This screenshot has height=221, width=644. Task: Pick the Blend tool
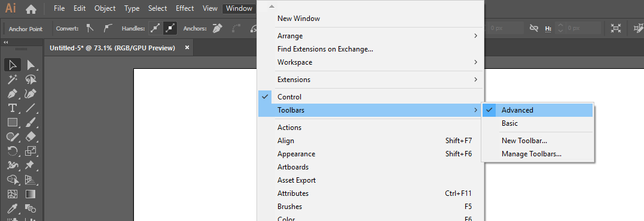coord(31,208)
